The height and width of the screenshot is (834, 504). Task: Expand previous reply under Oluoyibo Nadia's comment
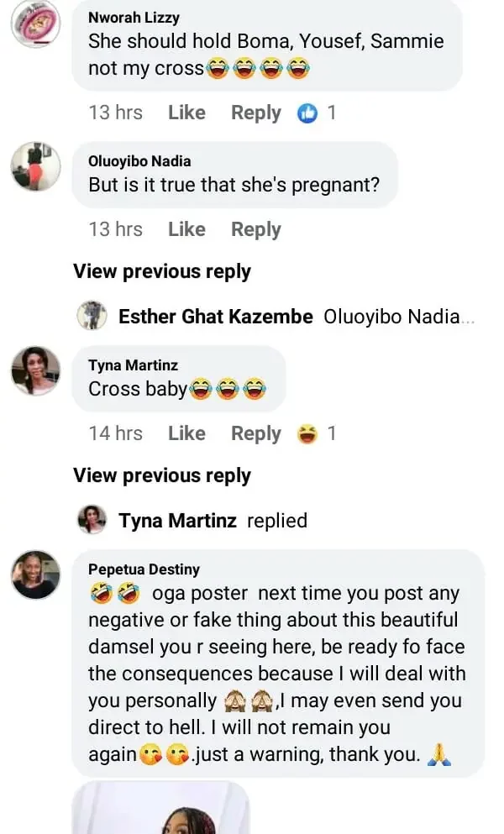pyautogui.click(x=162, y=271)
